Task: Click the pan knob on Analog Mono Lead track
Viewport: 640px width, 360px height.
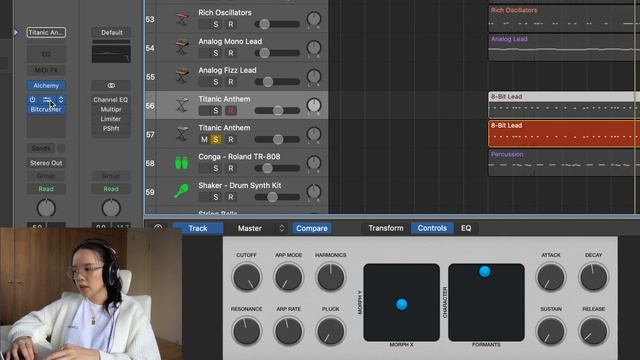Action: tap(314, 48)
